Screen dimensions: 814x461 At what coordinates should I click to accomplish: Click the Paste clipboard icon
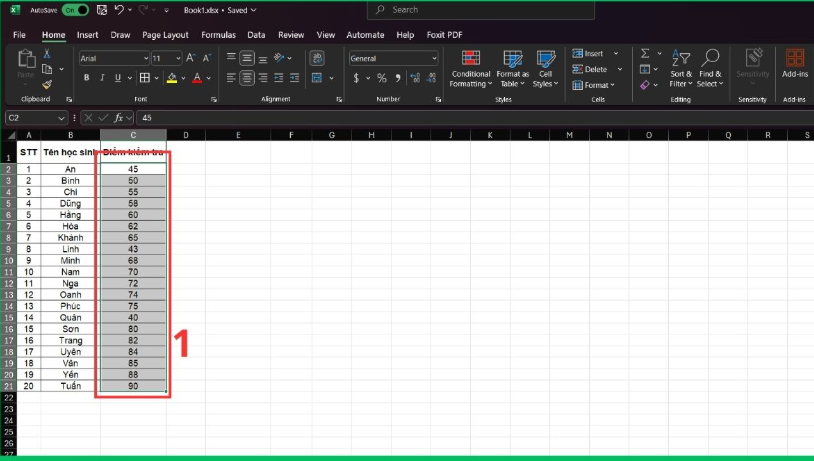(26, 59)
